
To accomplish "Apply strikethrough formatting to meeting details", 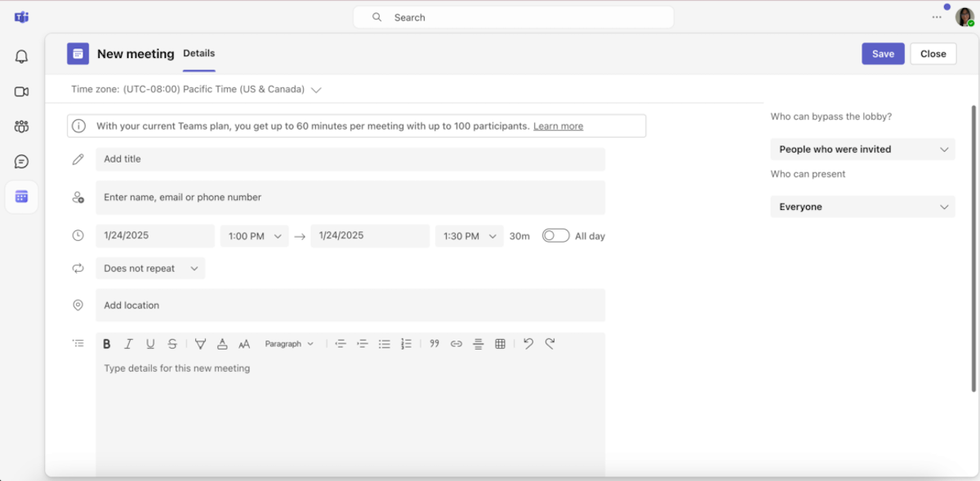I will click(x=172, y=343).
